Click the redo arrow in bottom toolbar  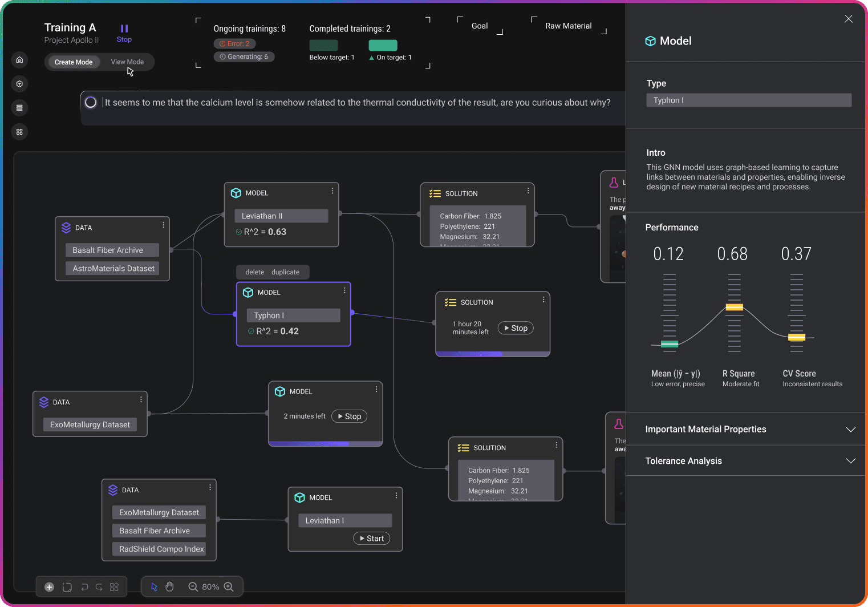(x=99, y=586)
